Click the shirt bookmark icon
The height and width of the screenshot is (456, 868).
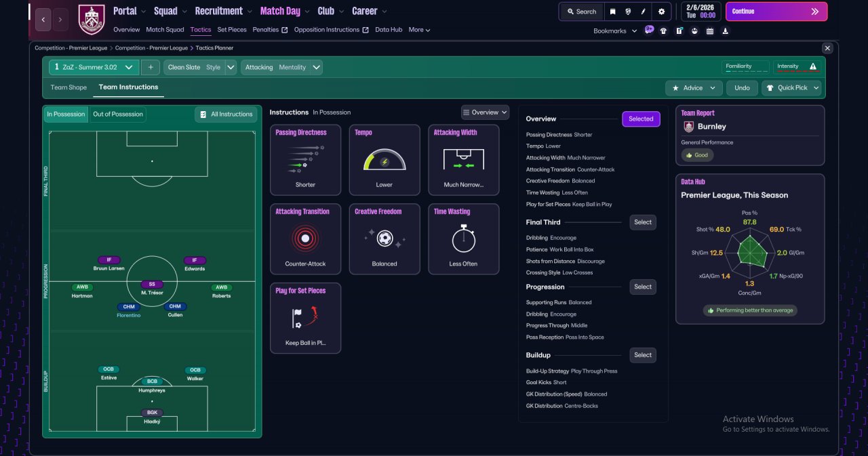tap(663, 30)
